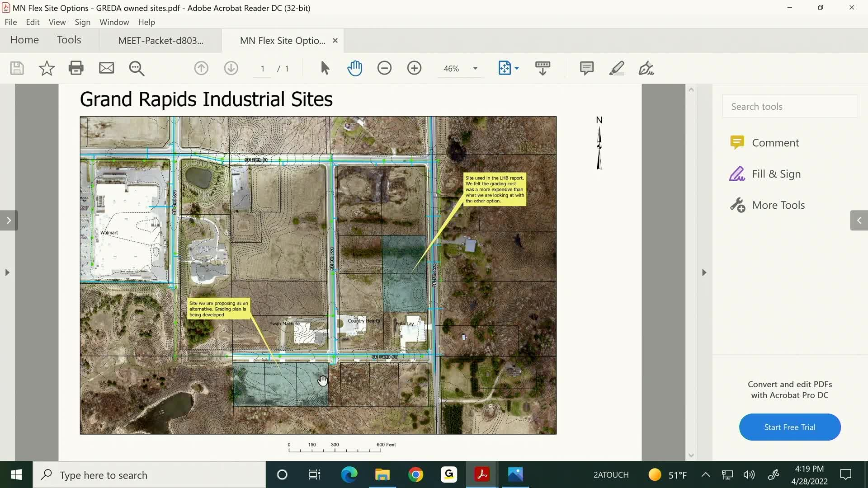Switch to the MEET-Packet document tab
This screenshot has height=488, width=868.
[x=160, y=40]
